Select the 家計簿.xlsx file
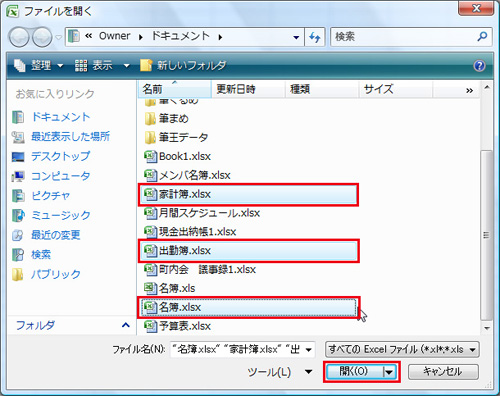The height and width of the screenshot is (396, 500). (x=248, y=194)
